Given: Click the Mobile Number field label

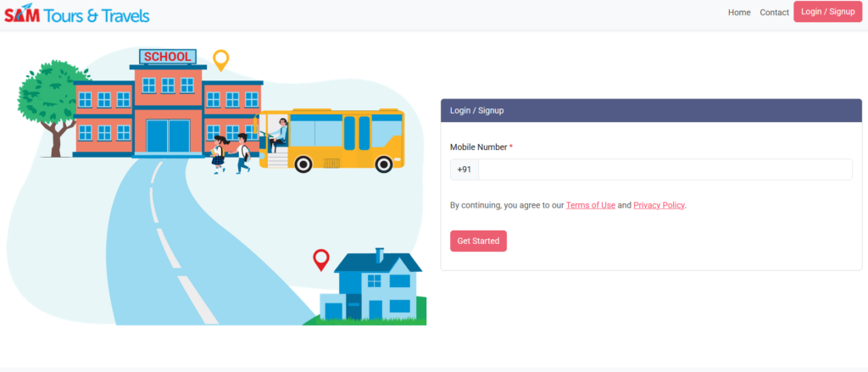Looking at the screenshot, I should pos(478,147).
